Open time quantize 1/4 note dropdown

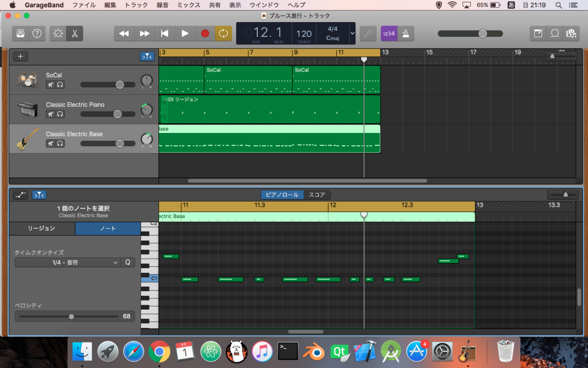[x=67, y=263]
